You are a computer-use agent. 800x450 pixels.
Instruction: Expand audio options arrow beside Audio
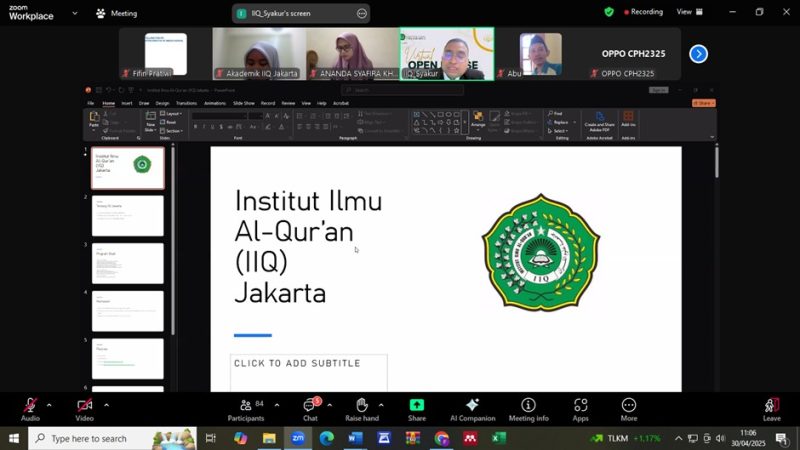[x=49, y=405]
